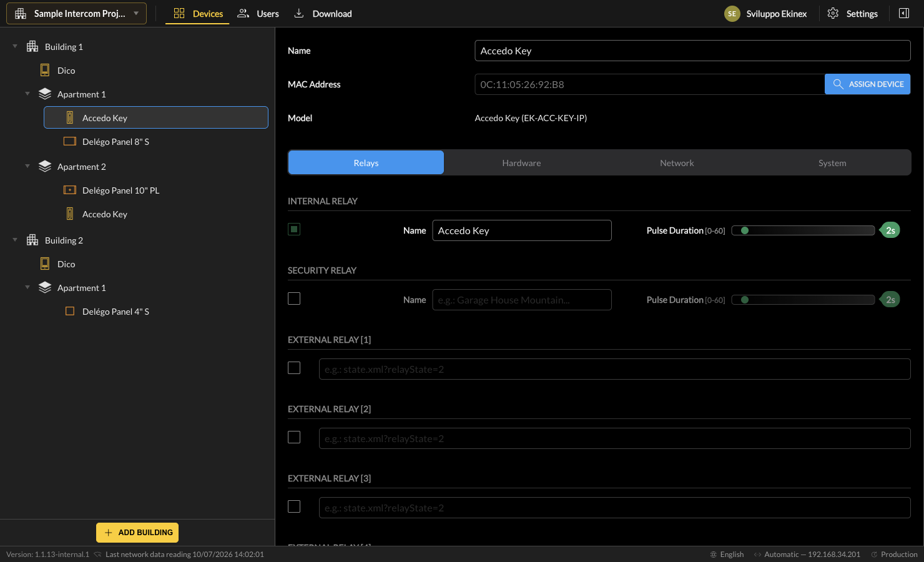Click the Production text in status bar
Viewport: 924px width, 562px height.
[899, 555]
